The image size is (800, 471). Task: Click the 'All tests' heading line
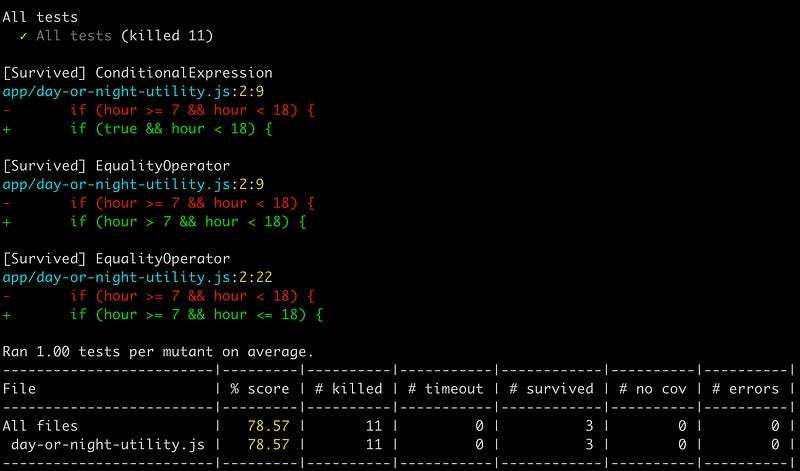tap(40, 17)
